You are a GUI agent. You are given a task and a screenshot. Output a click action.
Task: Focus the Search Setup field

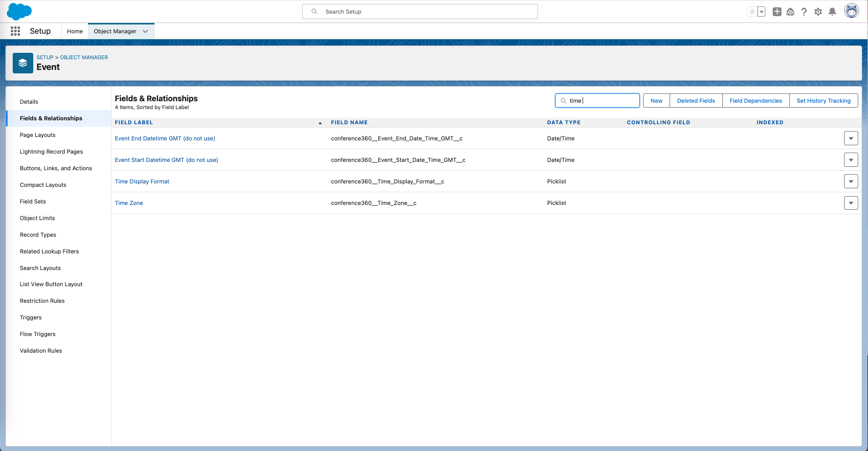420,12
